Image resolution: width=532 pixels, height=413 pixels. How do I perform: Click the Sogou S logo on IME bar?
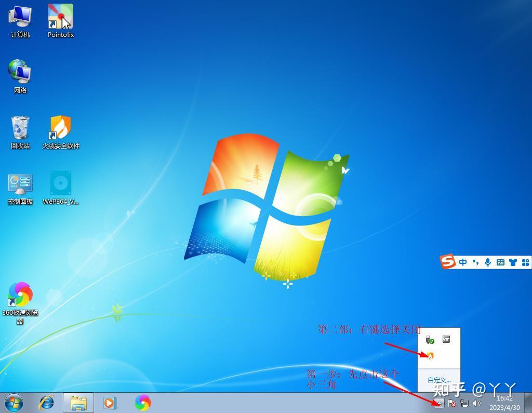coord(448,262)
